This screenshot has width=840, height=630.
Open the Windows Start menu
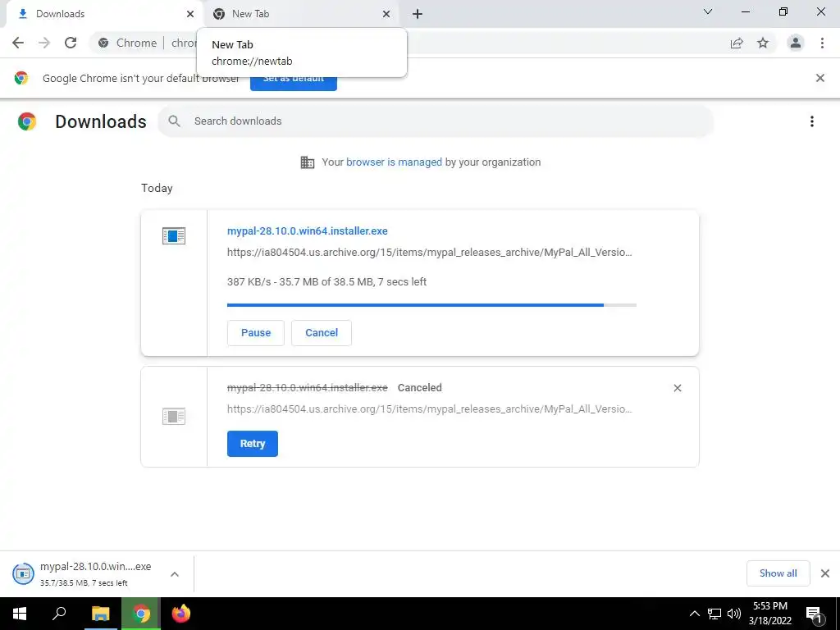click(x=20, y=614)
